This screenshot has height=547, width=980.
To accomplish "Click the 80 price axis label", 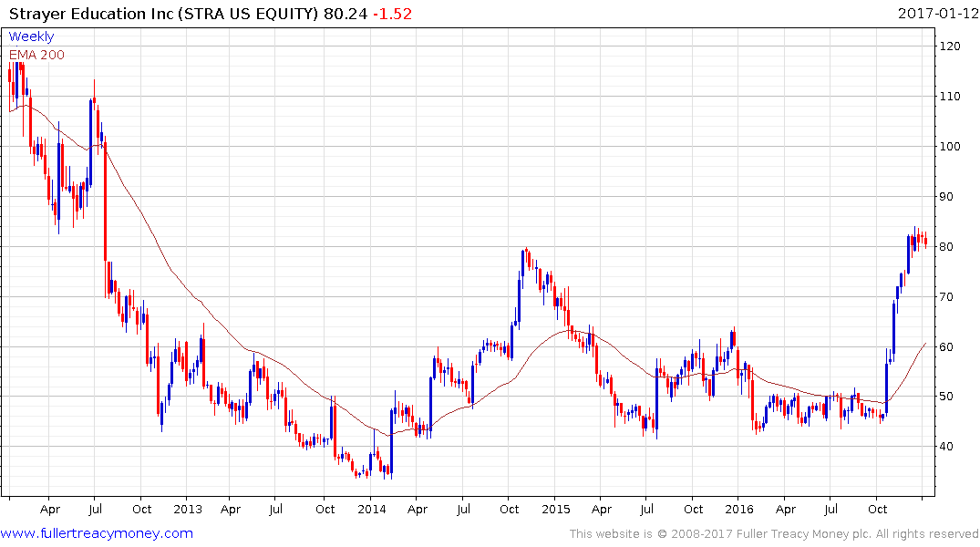I will pos(946,246).
